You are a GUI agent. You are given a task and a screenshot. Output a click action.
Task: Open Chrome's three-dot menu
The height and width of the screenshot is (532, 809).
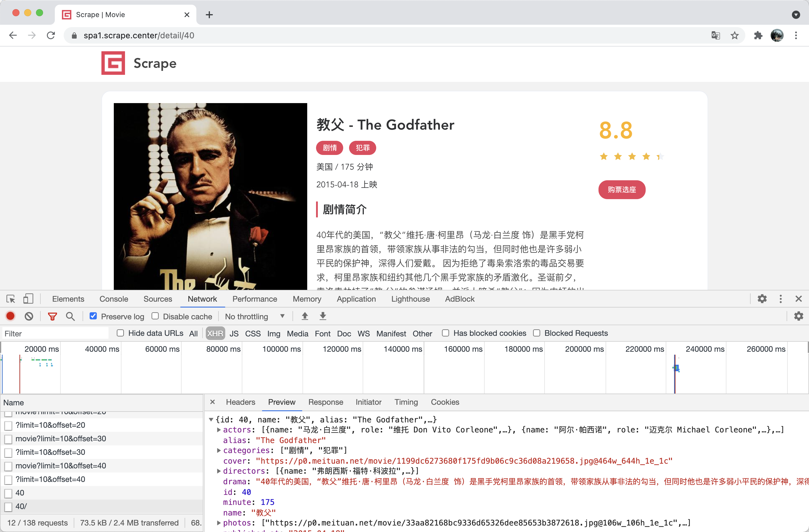796,35
